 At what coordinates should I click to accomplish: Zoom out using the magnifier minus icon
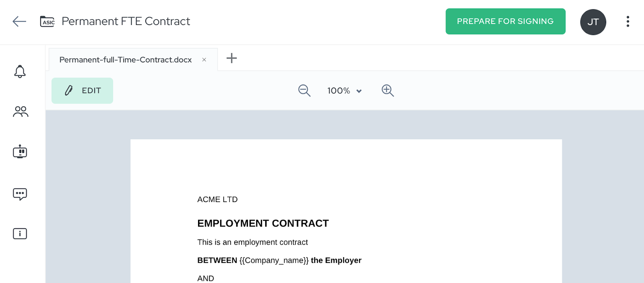[x=304, y=91]
